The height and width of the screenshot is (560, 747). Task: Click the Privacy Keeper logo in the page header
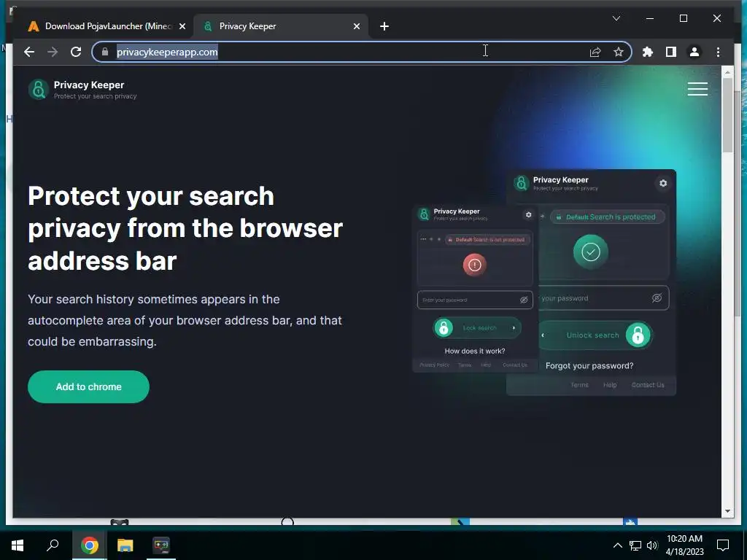click(x=82, y=89)
